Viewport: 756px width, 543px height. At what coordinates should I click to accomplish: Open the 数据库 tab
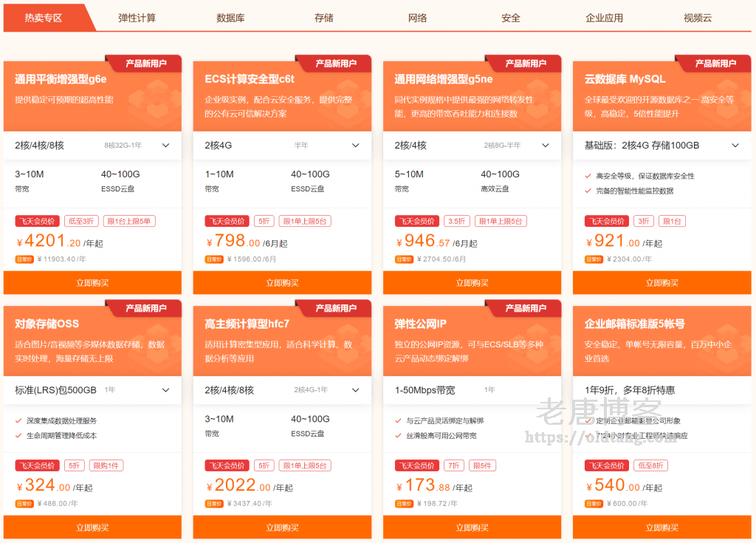click(230, 18)
